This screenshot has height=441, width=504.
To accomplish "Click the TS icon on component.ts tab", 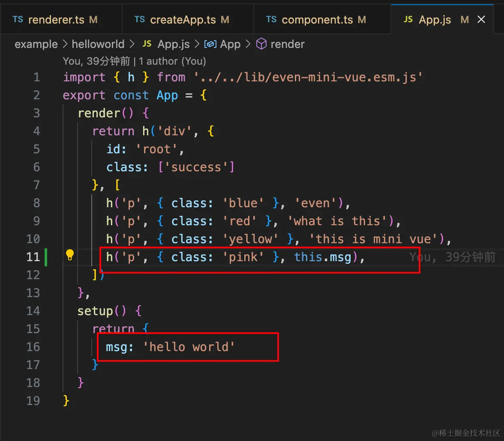I will tap(271, 20).
